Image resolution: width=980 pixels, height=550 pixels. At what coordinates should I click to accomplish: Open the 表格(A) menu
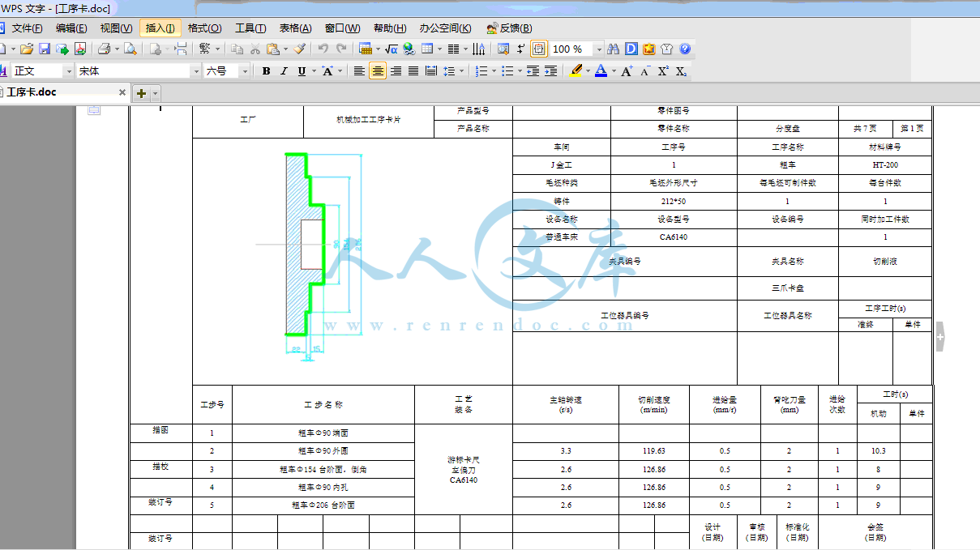[295, 28]
